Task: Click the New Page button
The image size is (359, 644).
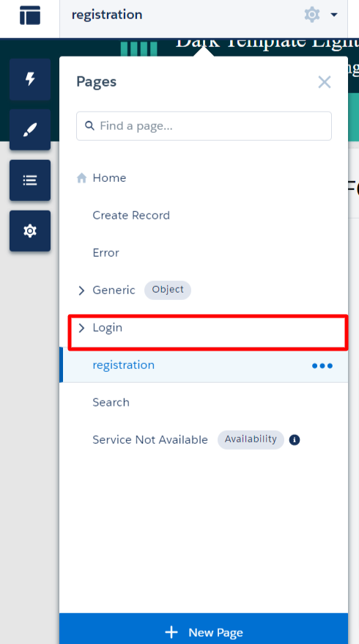Action: coord(204,629)
